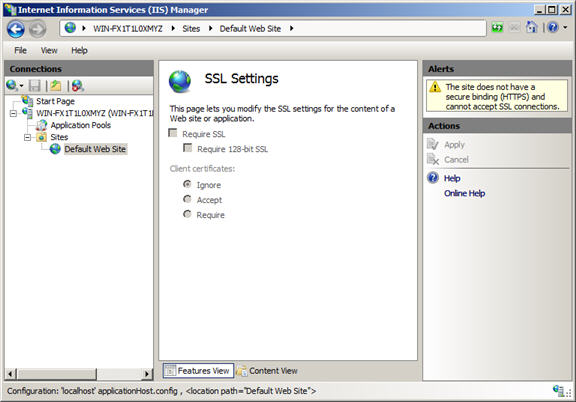This screenshot has height=402, width=576.
Task: Click the Features View tab icon
Action: 170,371
